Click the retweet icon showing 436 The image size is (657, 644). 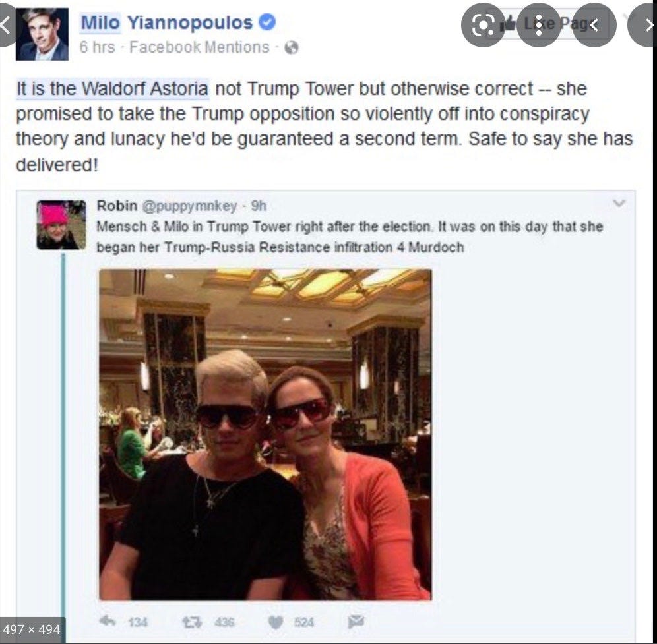(x=191, y=622)
